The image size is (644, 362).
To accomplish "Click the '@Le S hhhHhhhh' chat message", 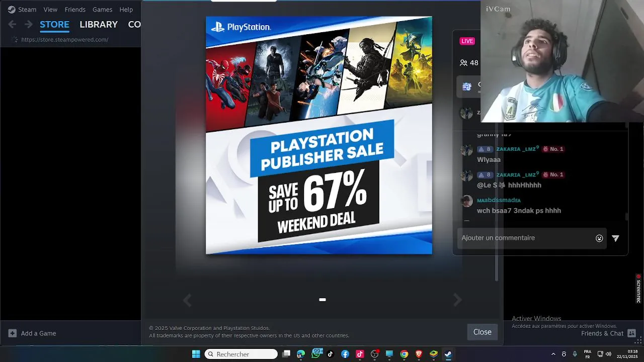I will 509,185.
